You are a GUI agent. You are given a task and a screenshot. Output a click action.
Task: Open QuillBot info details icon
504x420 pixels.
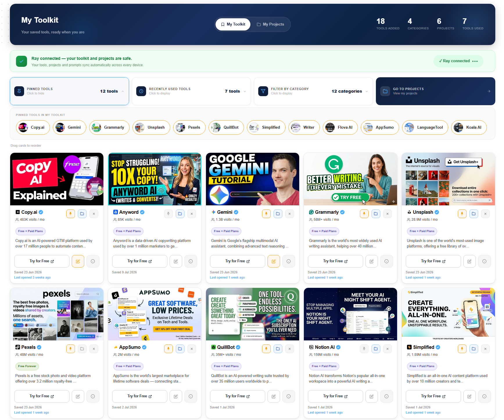pos(289,396)
